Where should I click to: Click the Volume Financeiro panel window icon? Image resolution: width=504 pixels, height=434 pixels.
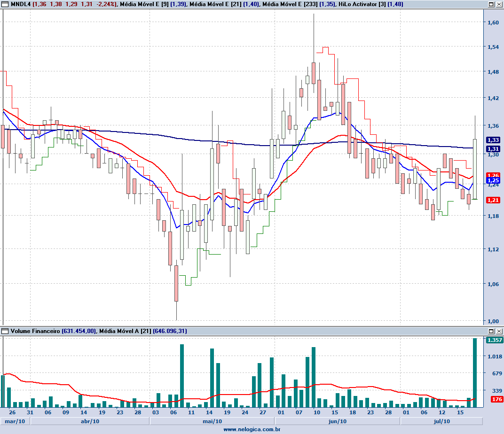tap(5, 331)
